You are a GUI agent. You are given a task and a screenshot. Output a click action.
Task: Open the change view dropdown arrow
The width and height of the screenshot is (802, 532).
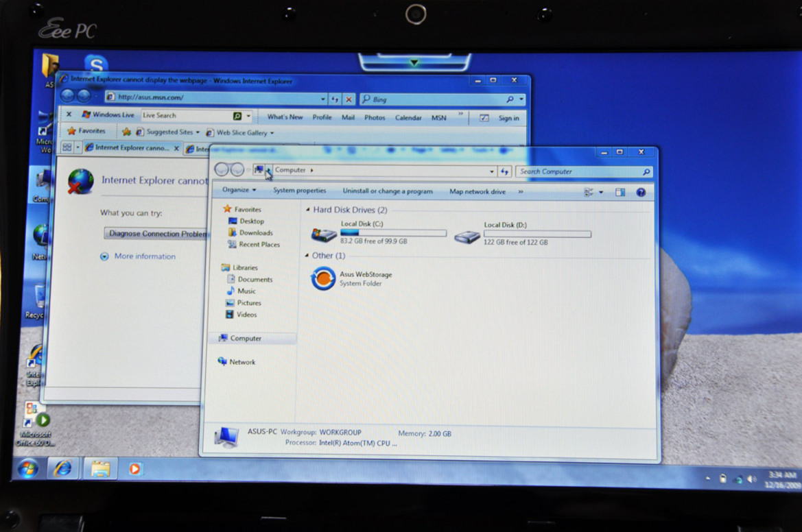pos(601,192)
